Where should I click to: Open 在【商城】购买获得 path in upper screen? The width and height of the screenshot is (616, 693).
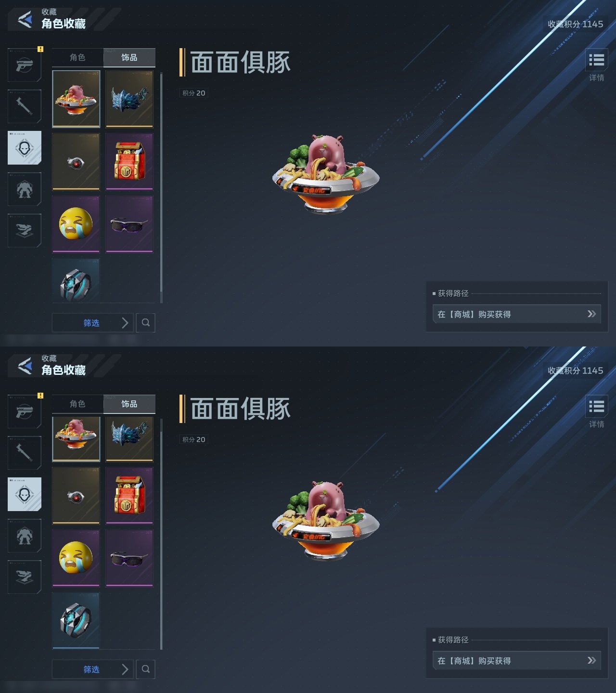click(x=516, y=314)
